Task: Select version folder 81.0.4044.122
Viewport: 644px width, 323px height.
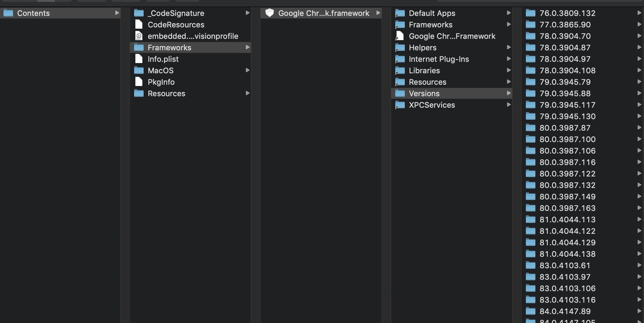Action: coord(583,231)
